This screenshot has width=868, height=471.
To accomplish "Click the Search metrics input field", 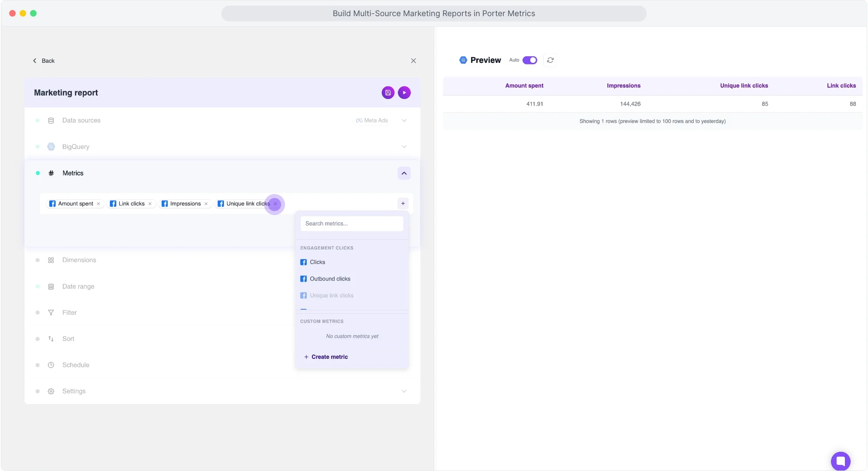I will point(352,223).
